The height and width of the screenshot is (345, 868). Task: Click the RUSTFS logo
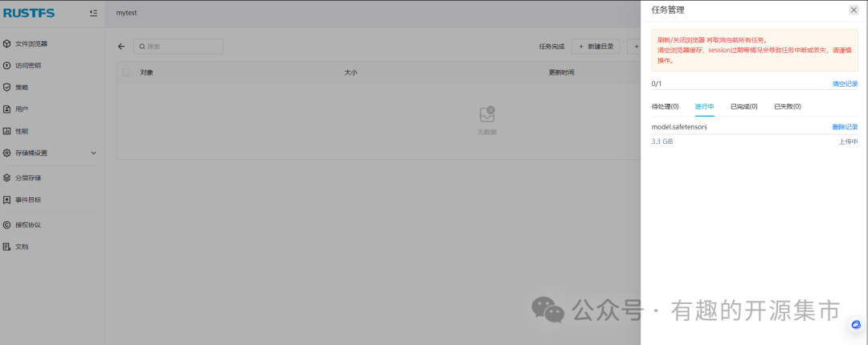30,13
